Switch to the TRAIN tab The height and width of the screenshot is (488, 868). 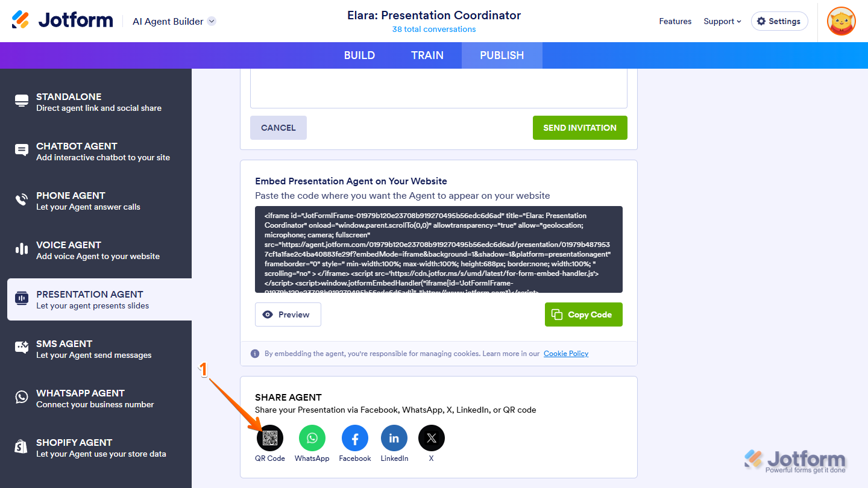(427, 55)
